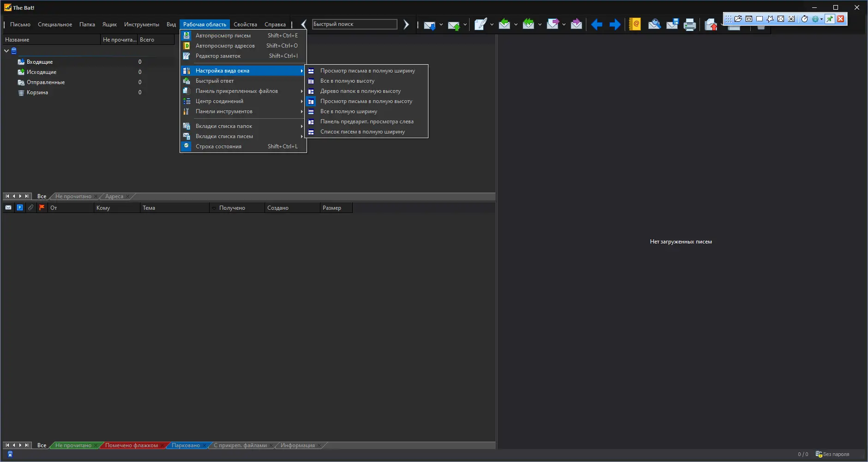Click the orange flag column icon
Viewport: 868px width, 462px height.
click(x=42, y=208)
